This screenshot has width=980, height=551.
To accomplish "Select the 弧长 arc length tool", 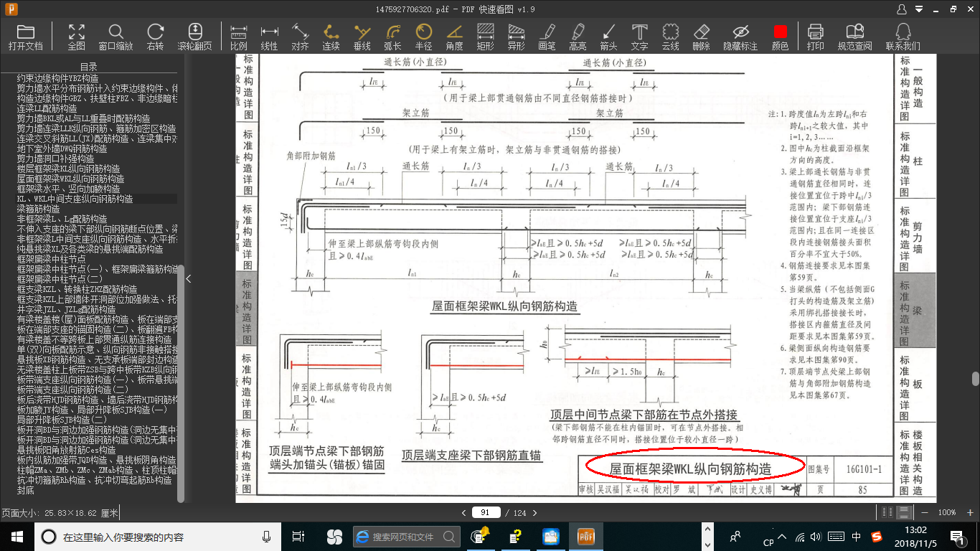I will (x=393, y=37).
